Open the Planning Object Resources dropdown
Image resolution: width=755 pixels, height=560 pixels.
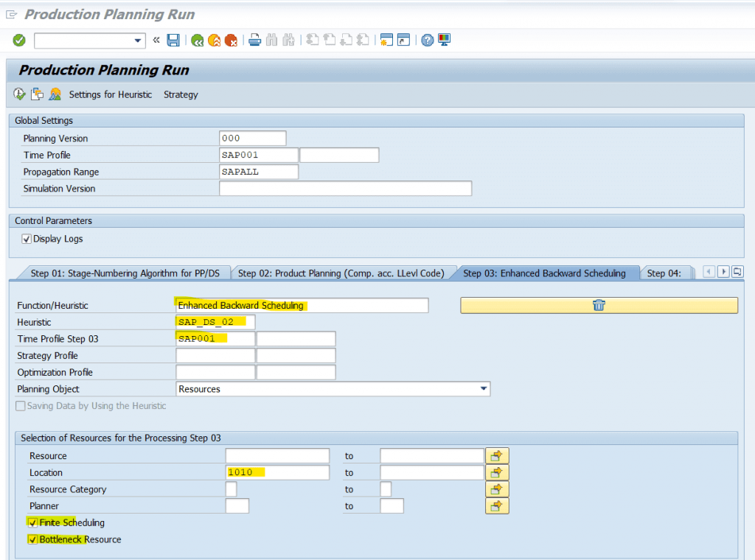coord(484,389)
